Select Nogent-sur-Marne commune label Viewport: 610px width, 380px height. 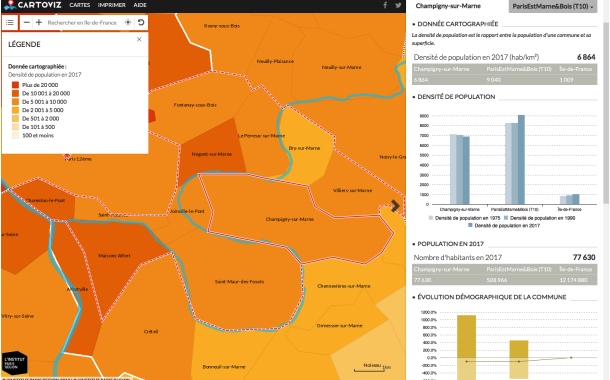(212, 154)
